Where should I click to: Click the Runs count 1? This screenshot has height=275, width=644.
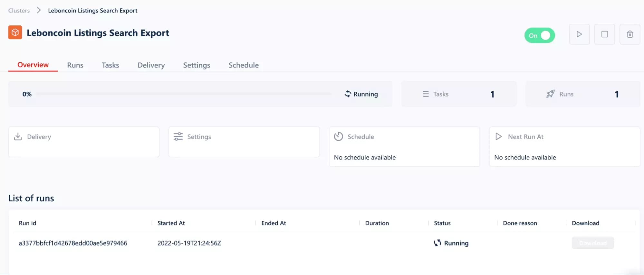coord(617,94)
